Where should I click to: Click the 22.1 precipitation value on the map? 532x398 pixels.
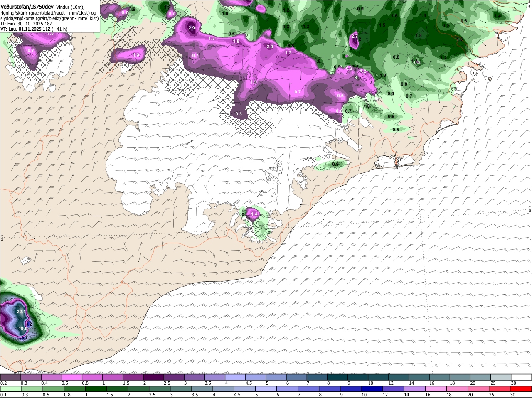[x=21, y=312]
